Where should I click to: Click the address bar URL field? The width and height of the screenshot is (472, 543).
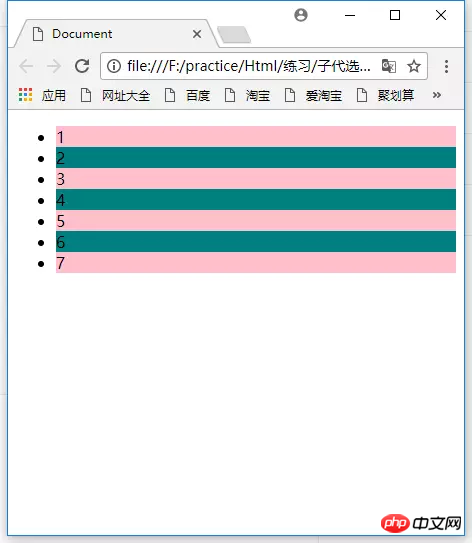248,66
